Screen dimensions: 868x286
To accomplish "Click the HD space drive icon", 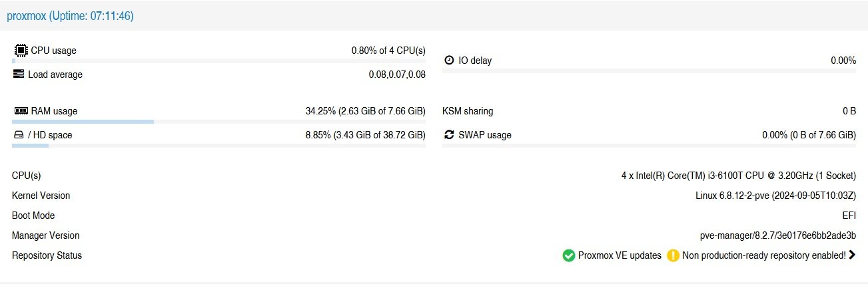I will tap(19, 135).
